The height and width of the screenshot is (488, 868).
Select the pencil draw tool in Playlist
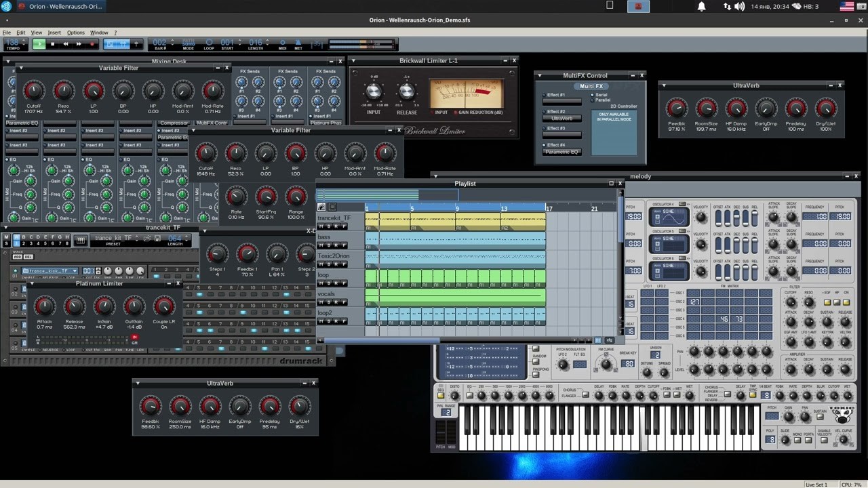pyautogui.click(x=321, y=207)
